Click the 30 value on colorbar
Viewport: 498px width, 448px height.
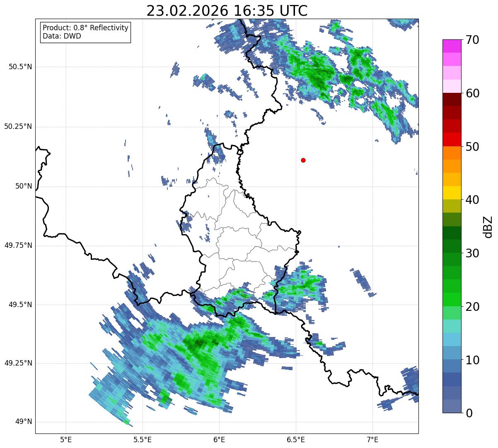click(472, 254)
